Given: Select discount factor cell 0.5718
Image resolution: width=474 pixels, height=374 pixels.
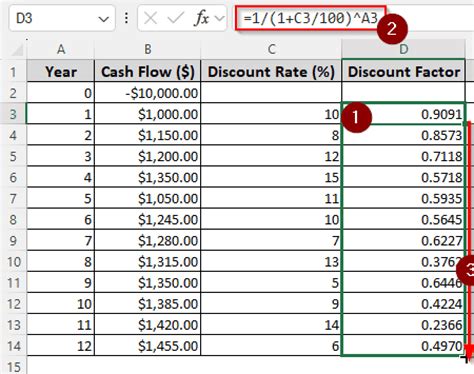Looking at the screenshot, I should (x=403, y=177).
